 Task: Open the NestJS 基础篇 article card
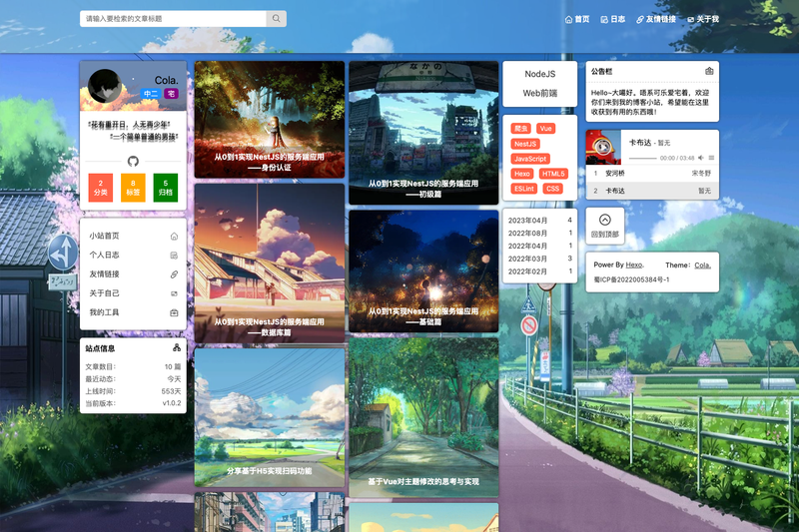pos(423,271)
